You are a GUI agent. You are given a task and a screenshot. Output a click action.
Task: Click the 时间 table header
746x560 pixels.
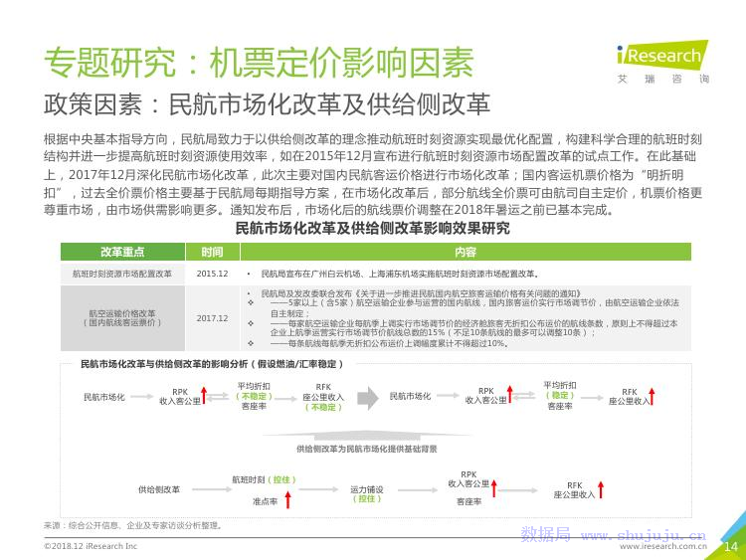(x=212, y=252)
